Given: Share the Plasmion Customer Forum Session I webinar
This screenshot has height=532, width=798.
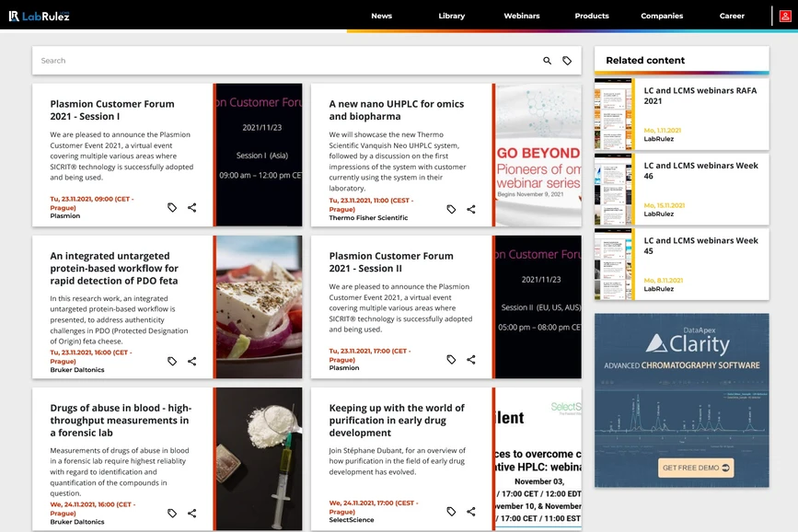Looking at the screenshot, I should click(191, 207).
